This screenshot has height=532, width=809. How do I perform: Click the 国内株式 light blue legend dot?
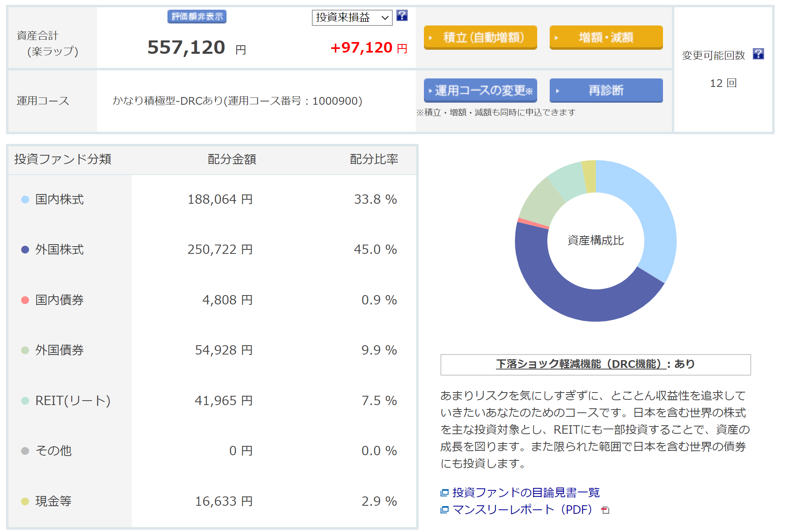click(x=25, y=199)
